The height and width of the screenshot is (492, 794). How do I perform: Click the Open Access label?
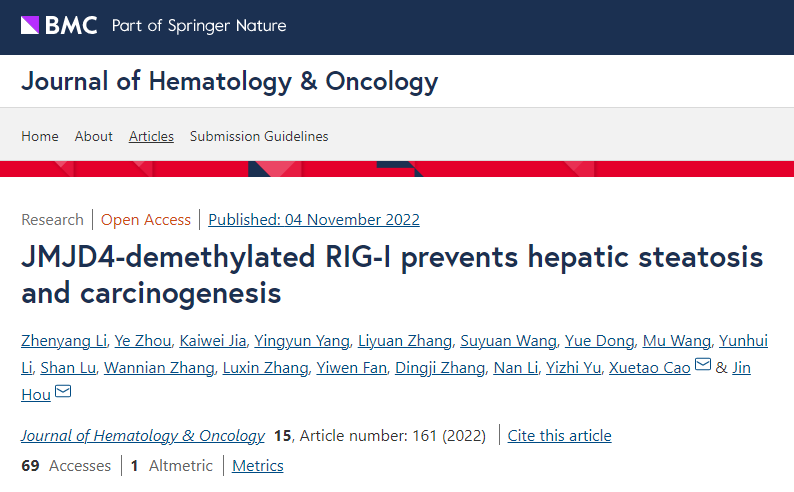pos(146,220)
